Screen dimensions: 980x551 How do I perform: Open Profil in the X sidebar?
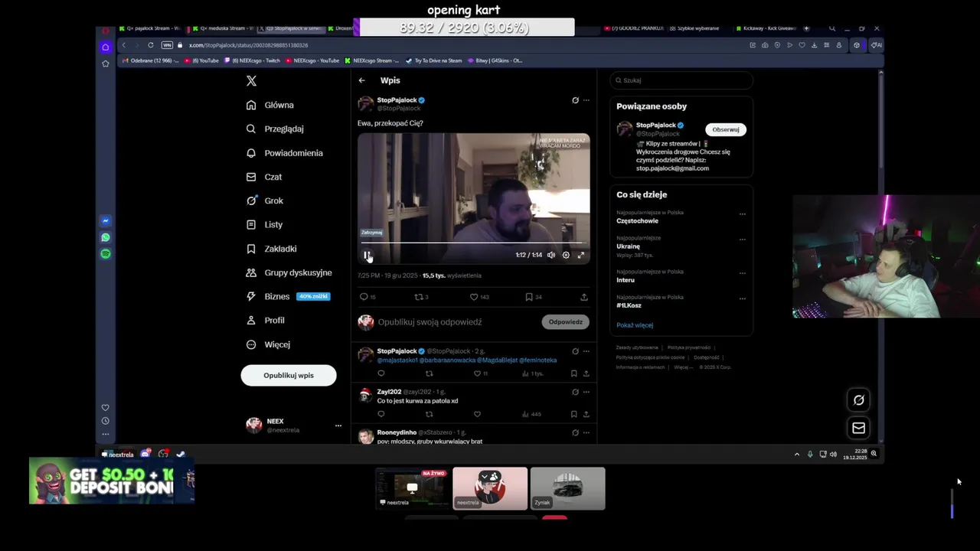click(x=265, y=320)
